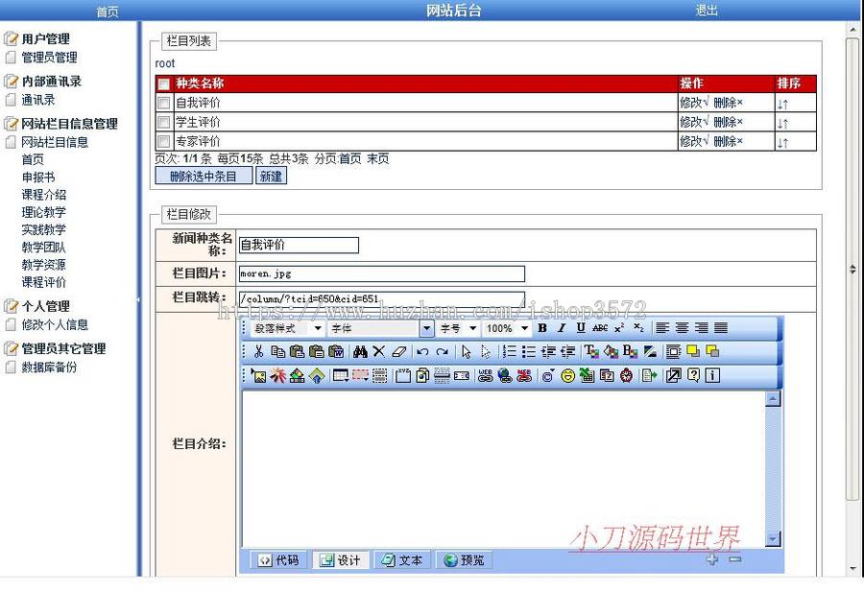Image resolution: width=864 pixels, height=616 pixels.
Task: Open the 字体 font dropdown
Action: 380,329
